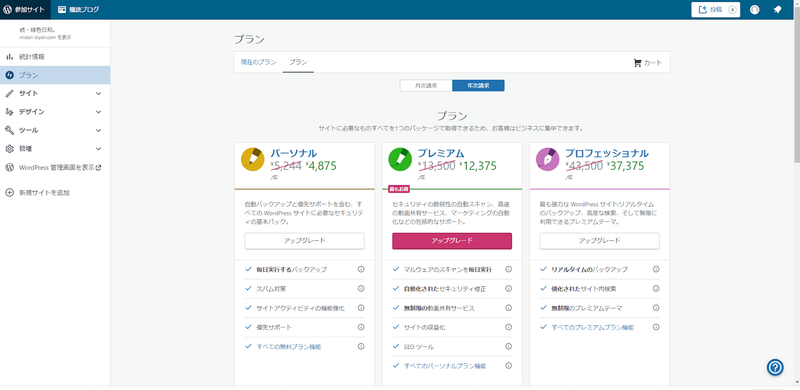
Task: Click the user avatar icon
Action: click(755, 9)
